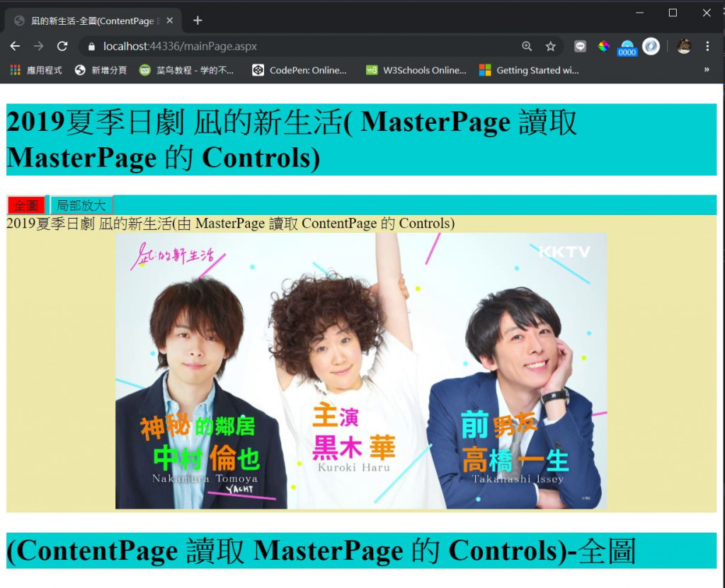
Task: Open the 應用程式 apps shortcut
Action: (x=36, y=70)
